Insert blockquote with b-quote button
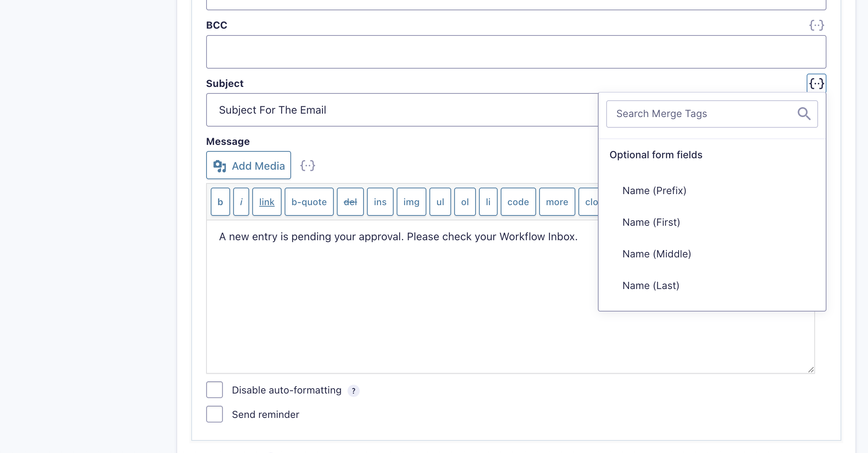The width and height of the screenshot is (868, 453). point(309,202)
